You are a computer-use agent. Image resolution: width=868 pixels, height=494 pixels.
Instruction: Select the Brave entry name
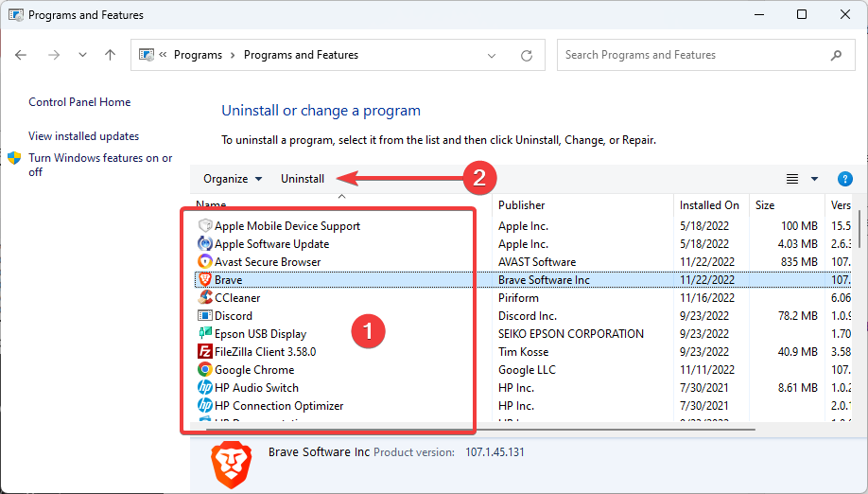point(229,280)
